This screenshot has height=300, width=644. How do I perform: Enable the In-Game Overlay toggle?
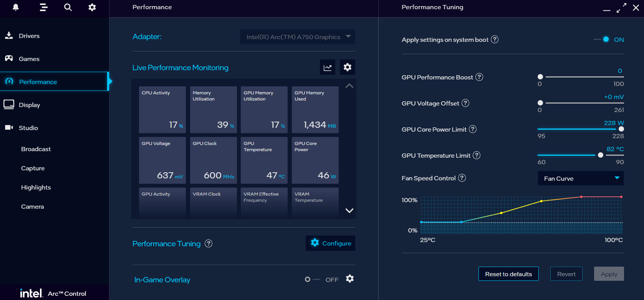pos(312,280)
